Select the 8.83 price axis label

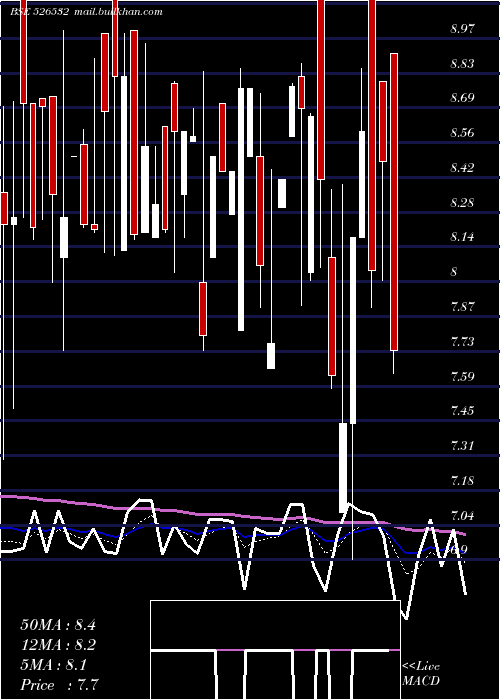[x=462, y=64]
